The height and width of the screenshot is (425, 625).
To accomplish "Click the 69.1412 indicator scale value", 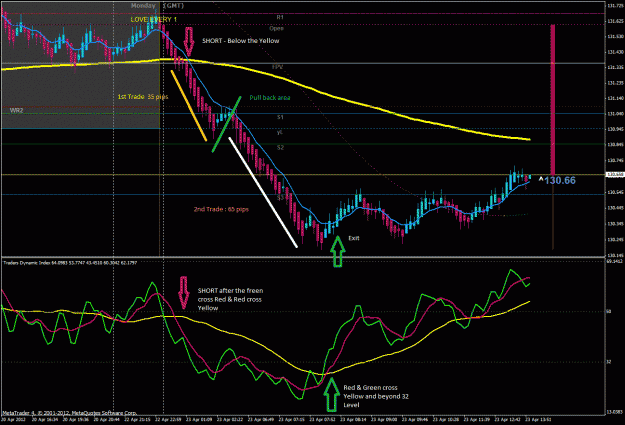I will pos(614,262).
